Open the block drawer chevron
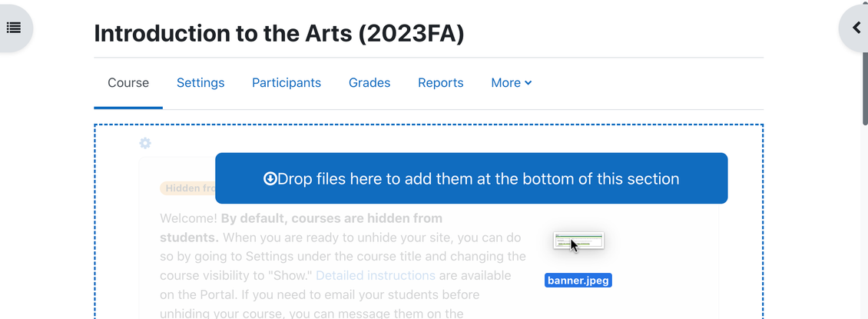This screenshot has height=319, width=868. tap(856, 28)
